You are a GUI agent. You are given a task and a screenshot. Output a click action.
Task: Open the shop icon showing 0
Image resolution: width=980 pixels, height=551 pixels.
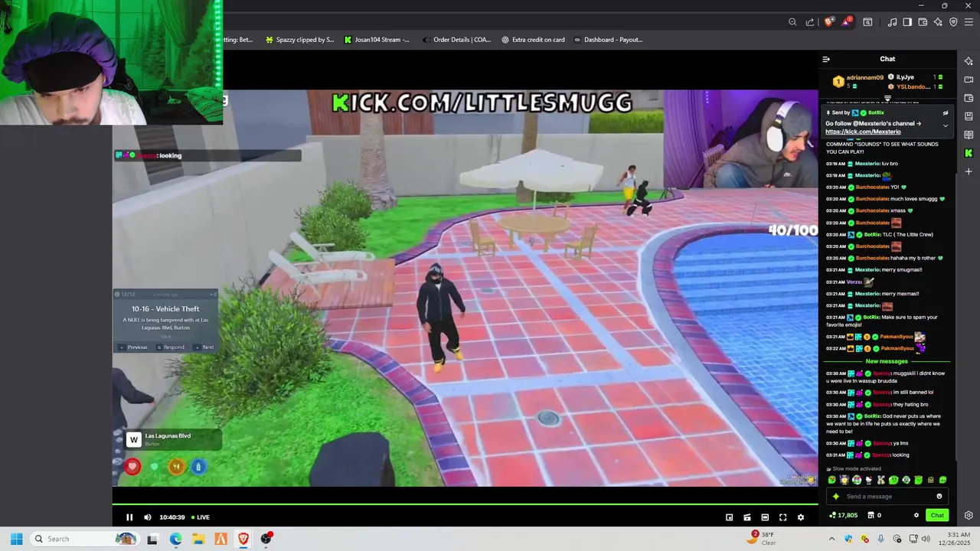[x=874, y=515]
